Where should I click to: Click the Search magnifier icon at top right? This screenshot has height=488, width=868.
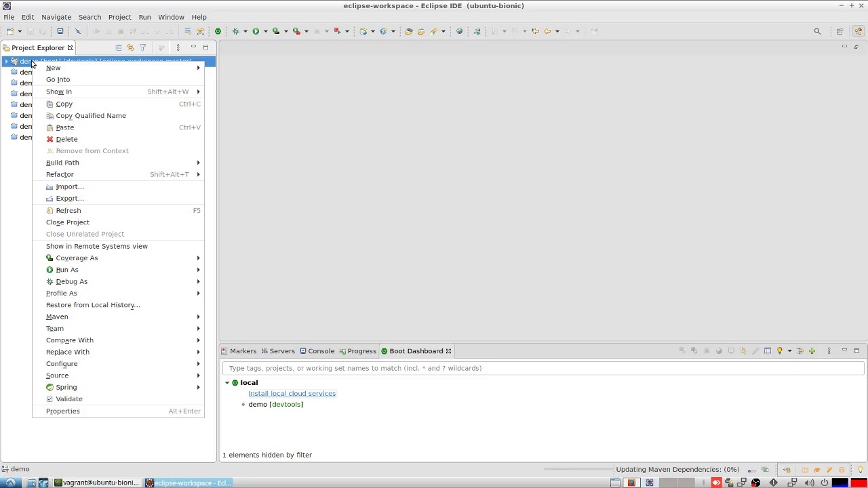pyautogui.click(x=817, y=31)
